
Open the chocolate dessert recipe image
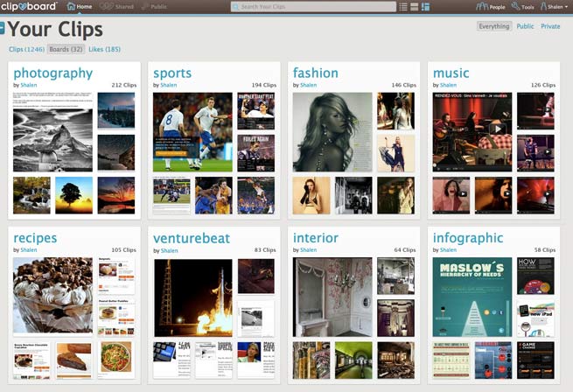point(52,297)
